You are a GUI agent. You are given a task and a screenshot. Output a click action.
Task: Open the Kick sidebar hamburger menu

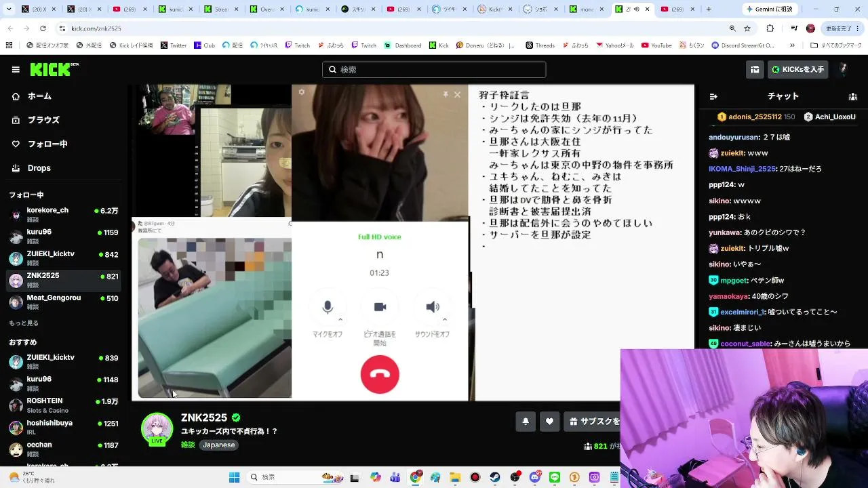click(16, 70)
